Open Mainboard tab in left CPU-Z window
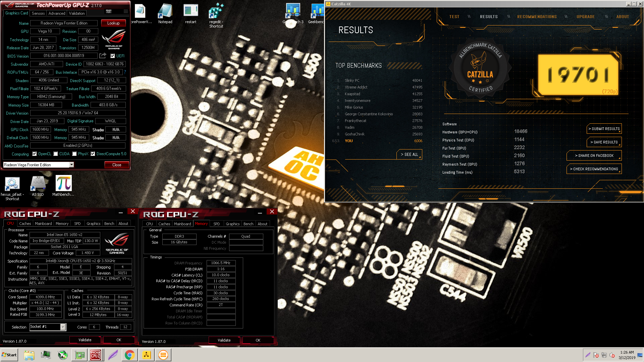This screenshot has width=644, height=362. coord(43,224)
